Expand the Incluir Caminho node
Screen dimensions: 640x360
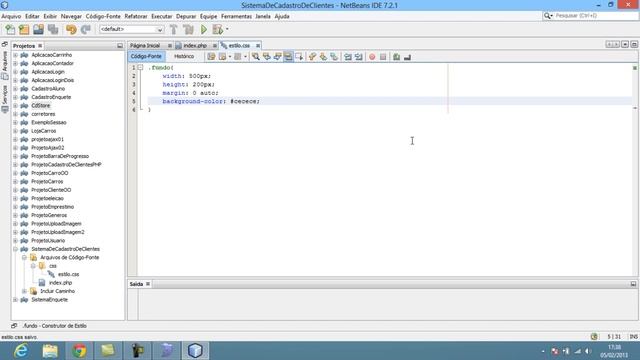tap(24, 291)
